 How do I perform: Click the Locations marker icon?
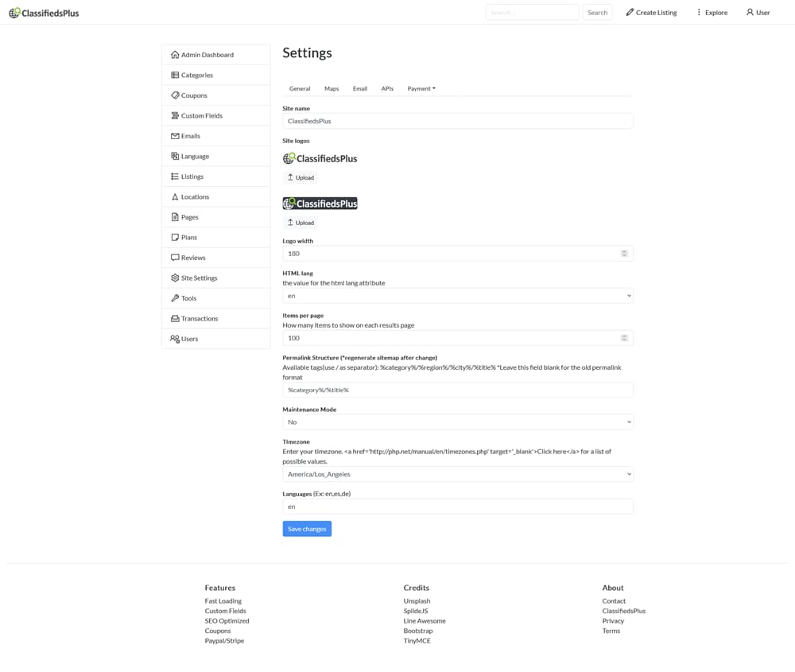tap(175, 197)
